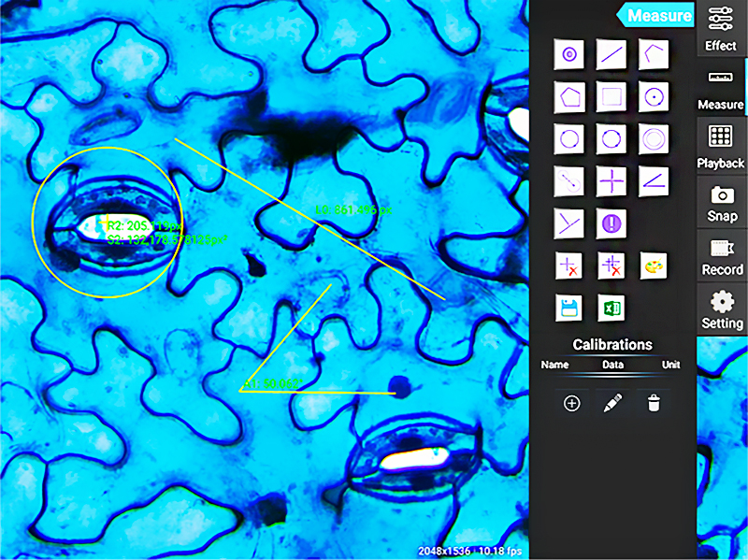
Task: Choose the Pentagon polygon measurement tool
Action: (x=569, y=96)
